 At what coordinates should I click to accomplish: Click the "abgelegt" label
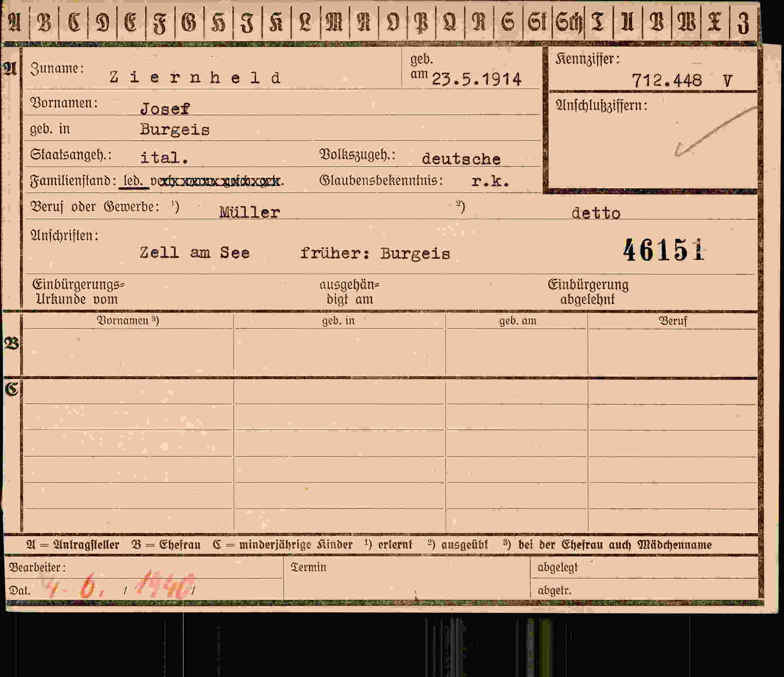click(x=558, y=567)
